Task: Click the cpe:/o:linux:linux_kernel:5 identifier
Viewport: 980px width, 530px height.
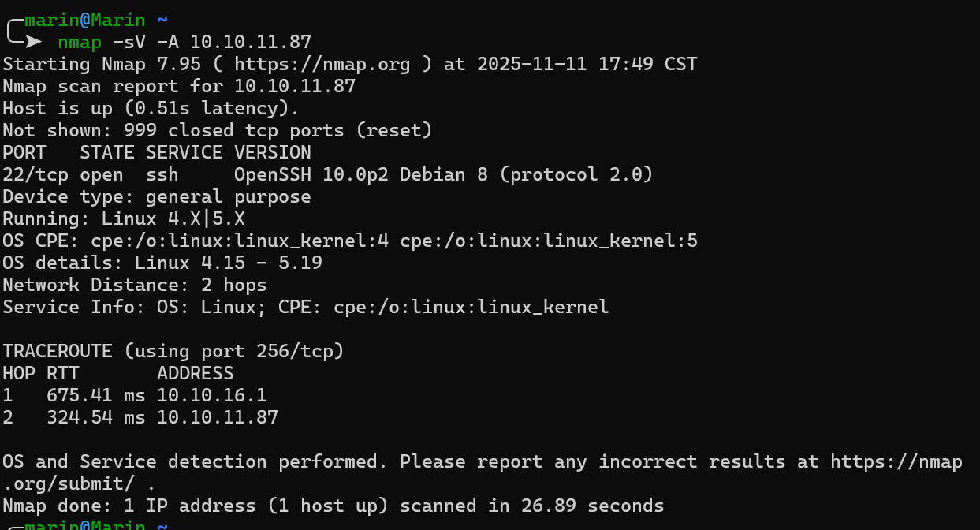Action: tap(549, 241)
